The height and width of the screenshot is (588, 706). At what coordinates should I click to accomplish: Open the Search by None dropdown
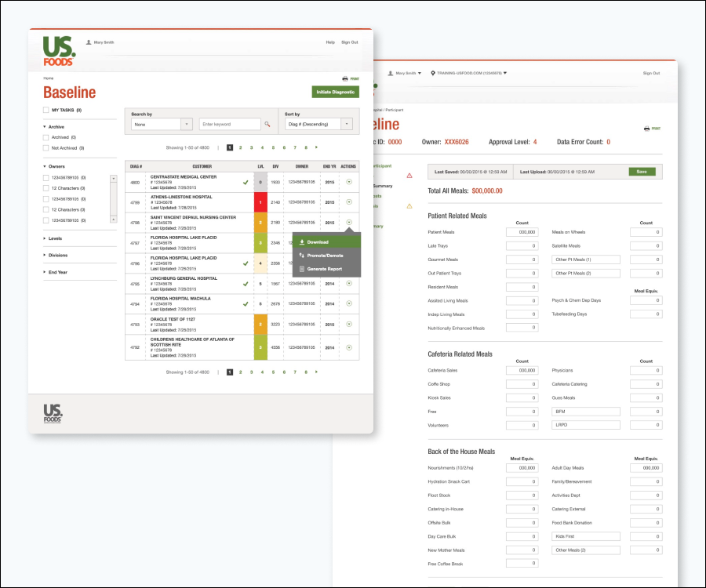coord(162,124)
